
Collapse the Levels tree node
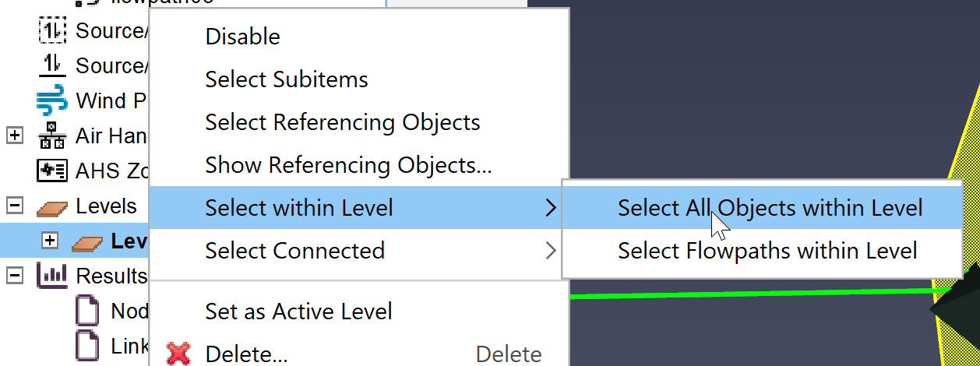pyautogui.click(x=14, y=206)
